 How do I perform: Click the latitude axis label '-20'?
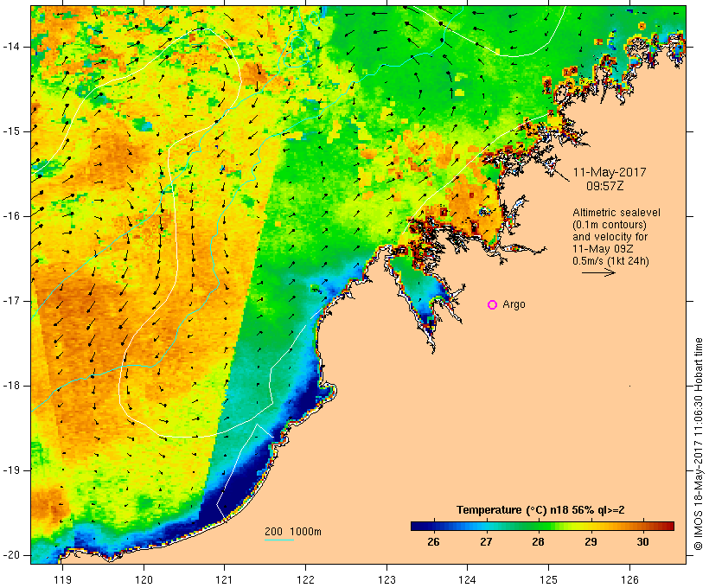tap(10, 555)
